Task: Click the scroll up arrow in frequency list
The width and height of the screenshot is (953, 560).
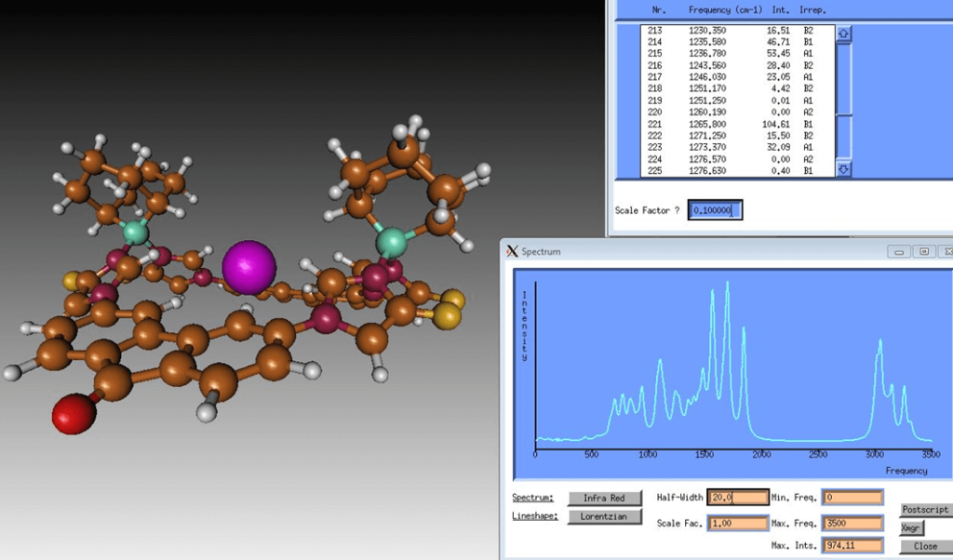Action: [x=844, y=34]
